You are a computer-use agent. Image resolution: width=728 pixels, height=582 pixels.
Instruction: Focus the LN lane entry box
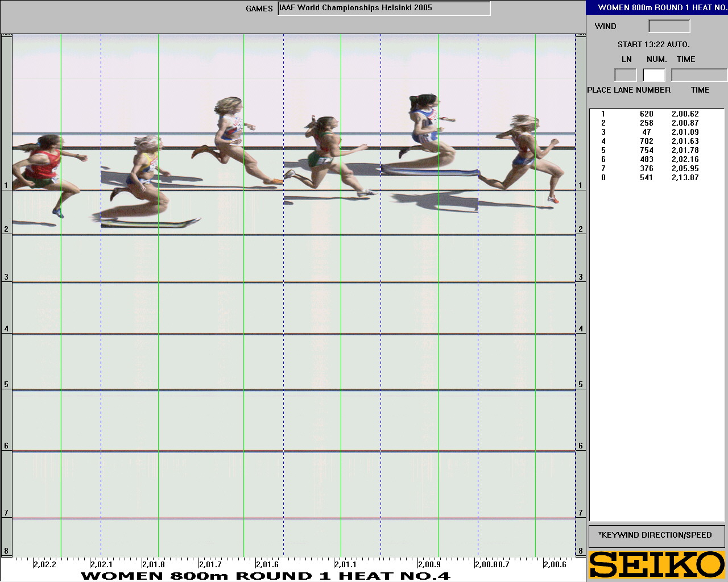tap(625, 75)
